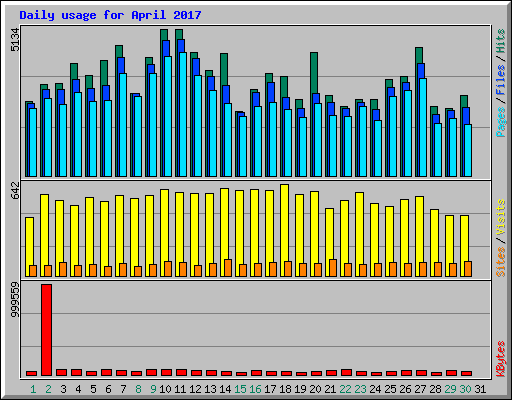Click day label 21 on the x-axis
Image resolution: width=512 pixels, height=400 pixels.
tap(330, 389)
